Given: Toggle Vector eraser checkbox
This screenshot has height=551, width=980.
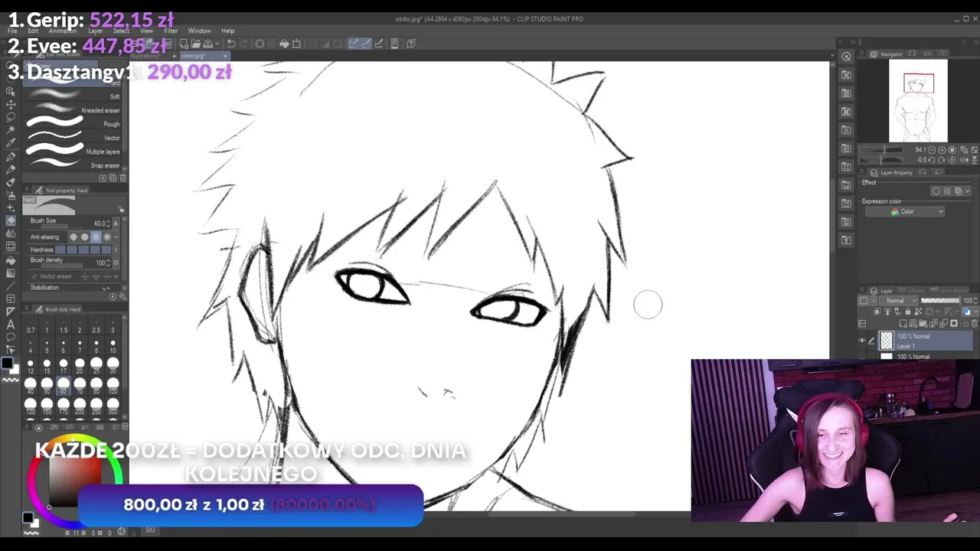Looking at the screenshot, I should (34, 276).
